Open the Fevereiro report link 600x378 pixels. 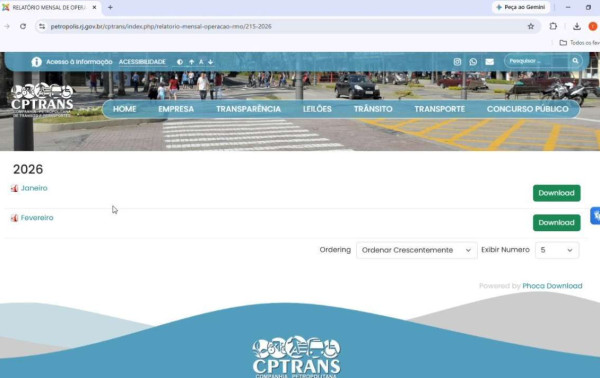click(x=37, y=218)
